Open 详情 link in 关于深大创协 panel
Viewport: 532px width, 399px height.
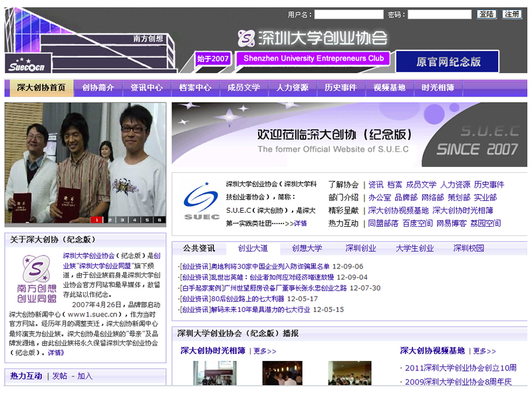click(x=56, y=352)
